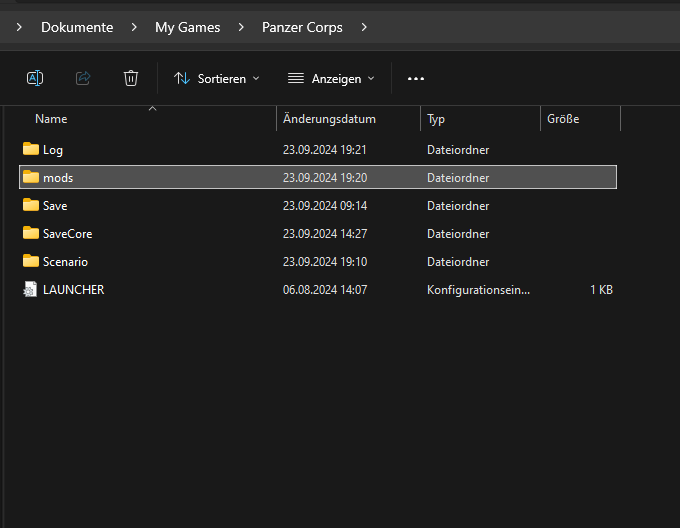Select the SaveCore folder icon
The height and width of the screenshot is (528, 680).
click(31, 233)
